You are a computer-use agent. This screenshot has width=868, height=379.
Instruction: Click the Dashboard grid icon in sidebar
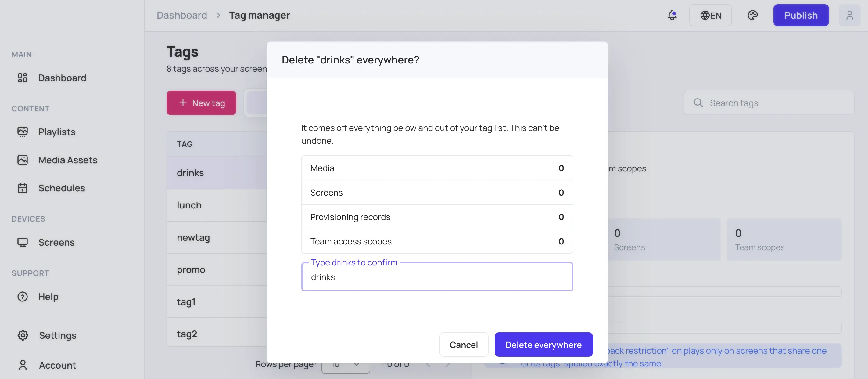(23, 78)
